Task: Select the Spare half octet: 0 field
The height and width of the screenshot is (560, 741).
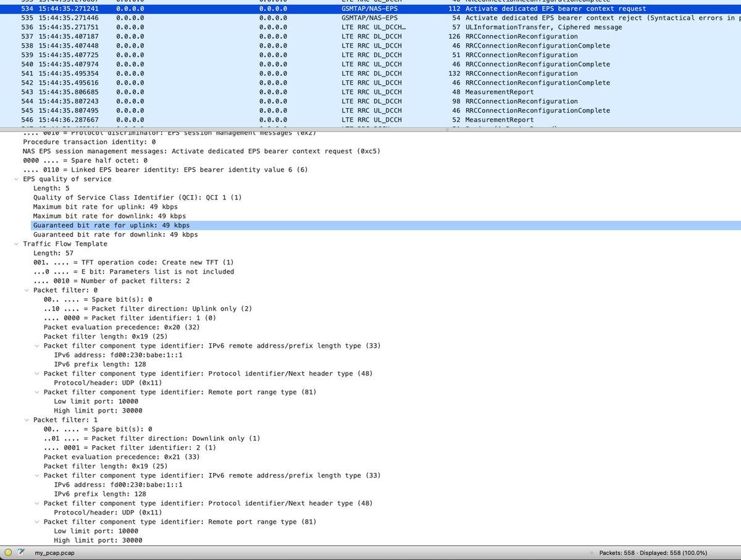Action: point(85,161)
